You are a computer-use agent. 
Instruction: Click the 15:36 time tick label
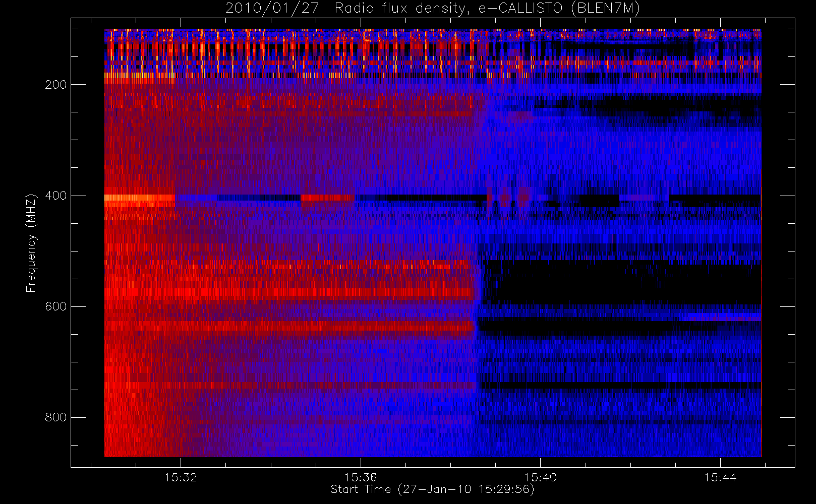(x=361, y=477)
